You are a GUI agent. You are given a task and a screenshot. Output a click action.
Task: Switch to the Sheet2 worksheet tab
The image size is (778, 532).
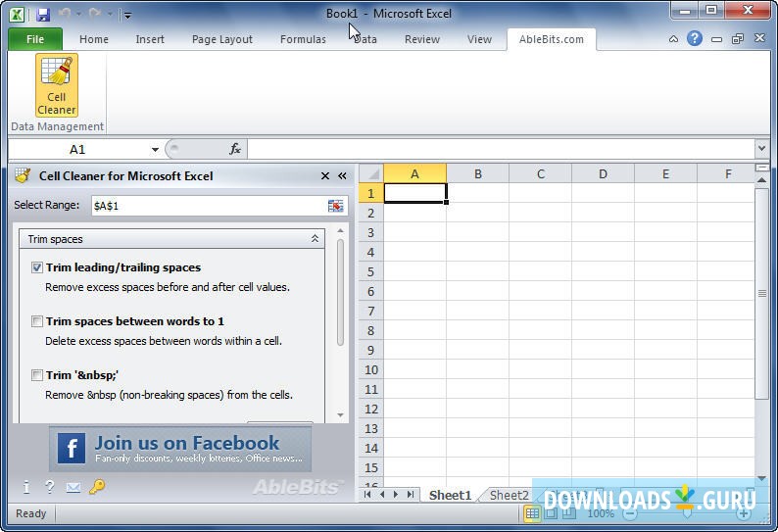pos(510,495)
